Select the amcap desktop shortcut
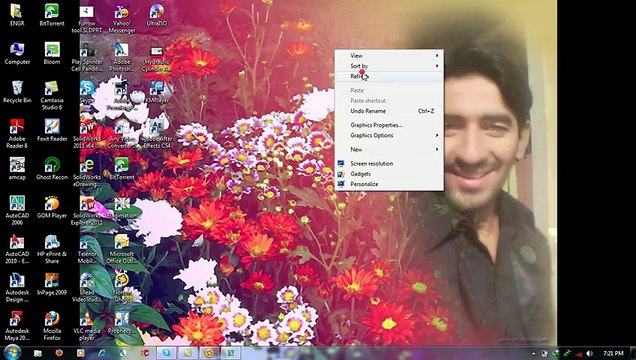The width and height of the screenshot is (636, 360). pos(17,169)
